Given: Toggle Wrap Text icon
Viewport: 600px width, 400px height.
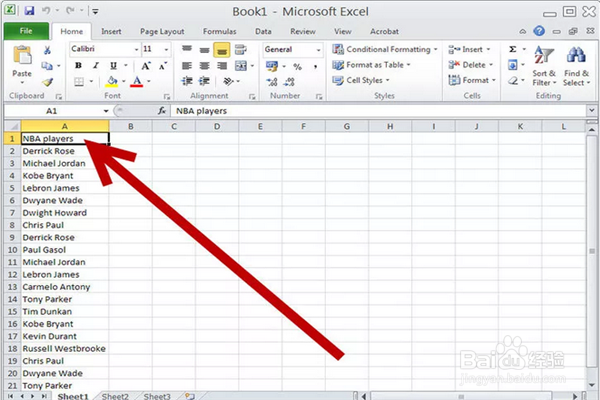Looking at the screenshot, I should pos(240,49).
